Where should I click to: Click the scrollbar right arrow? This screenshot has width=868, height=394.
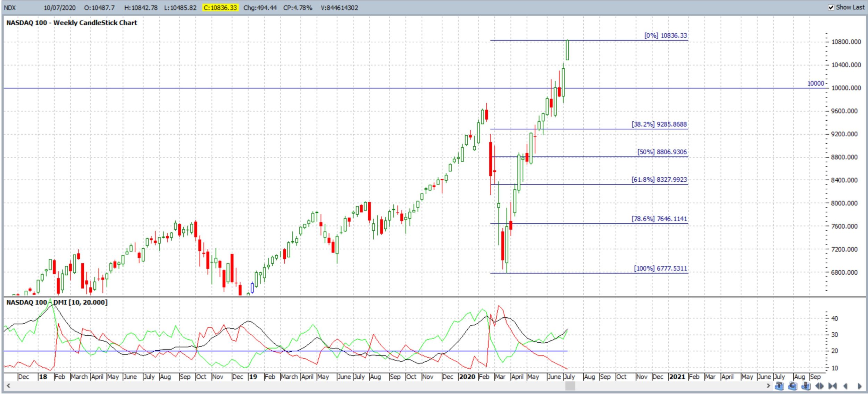point(768,386)
